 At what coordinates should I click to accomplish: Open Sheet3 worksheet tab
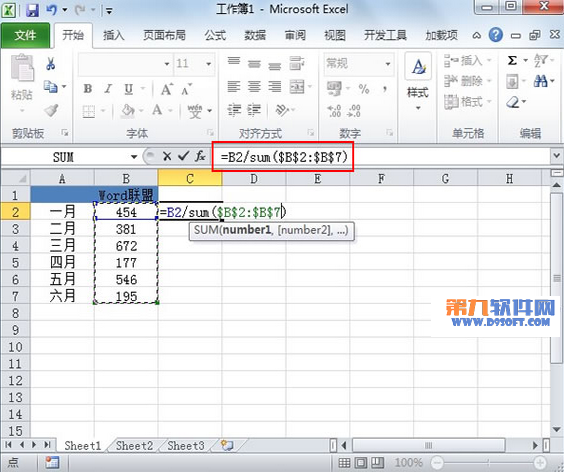[186, 446]
